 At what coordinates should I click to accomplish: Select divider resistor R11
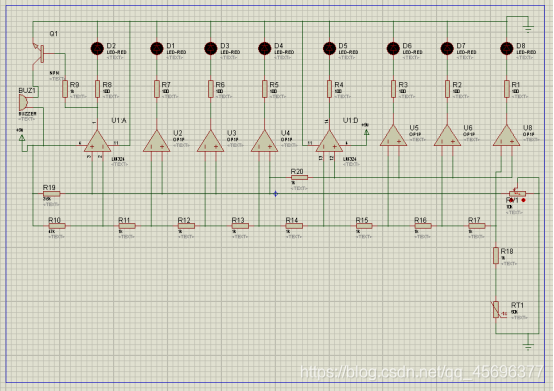[127, 226]
